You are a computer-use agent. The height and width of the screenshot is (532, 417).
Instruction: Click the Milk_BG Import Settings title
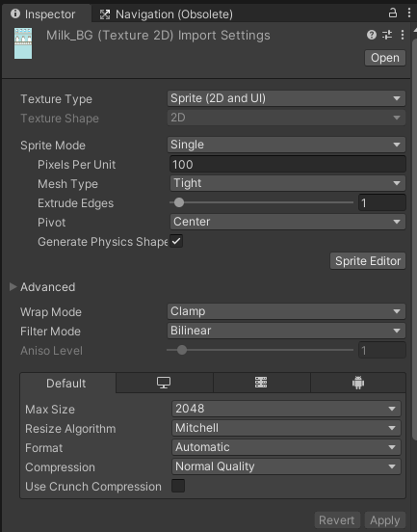click(158, 36)
